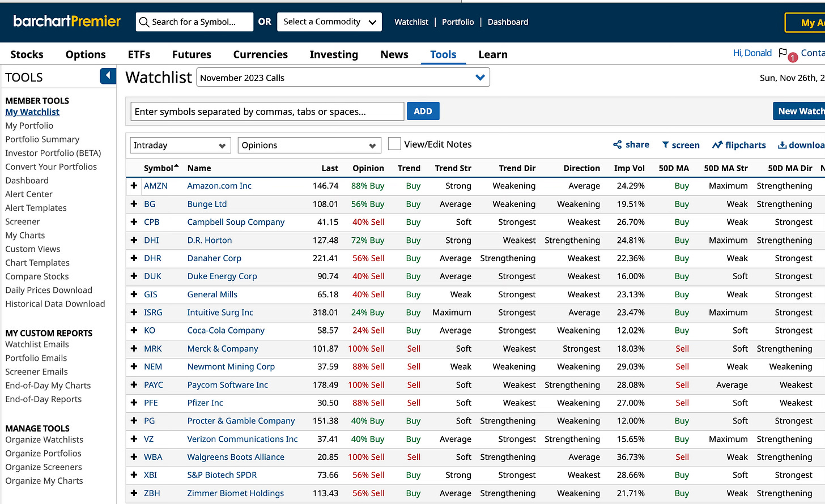Open Alert Center in sidebar
Screen dimensions: 825x504
click(29, 194)
